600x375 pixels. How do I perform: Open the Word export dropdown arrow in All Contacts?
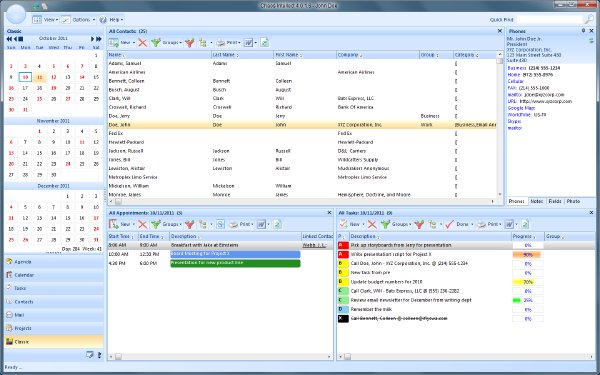[256, 43]
